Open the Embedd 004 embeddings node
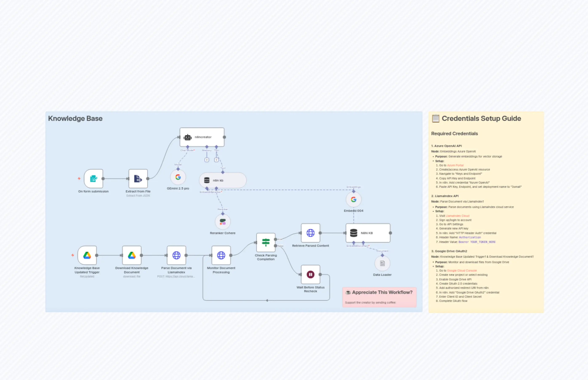The width and height of the screenshot is (588, 380). (353, 199)
